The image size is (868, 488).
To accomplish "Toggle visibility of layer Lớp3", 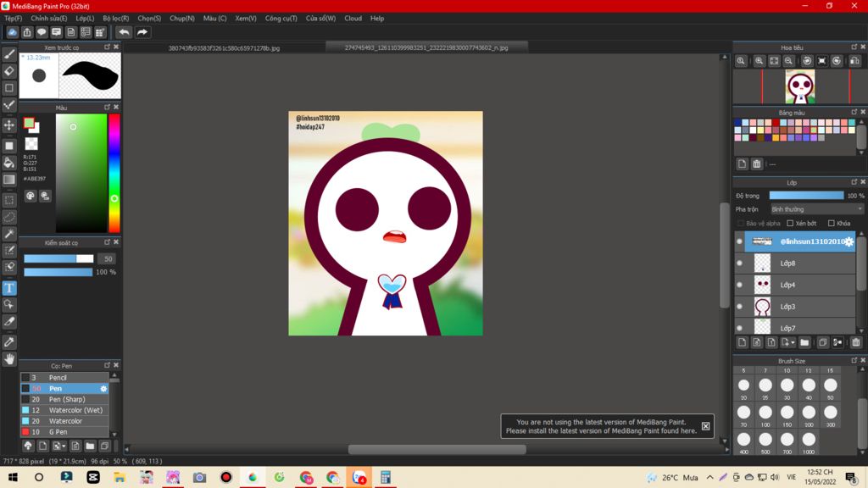I will coord(739,307).
